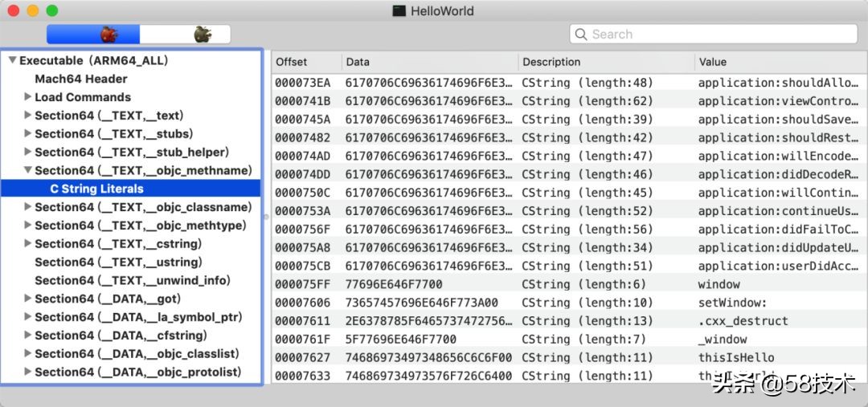Image resolution: width=868 pixels, height=407 pixels.
Task: Click CString (length:6) description cell
Action: click(x=584, y=284)
